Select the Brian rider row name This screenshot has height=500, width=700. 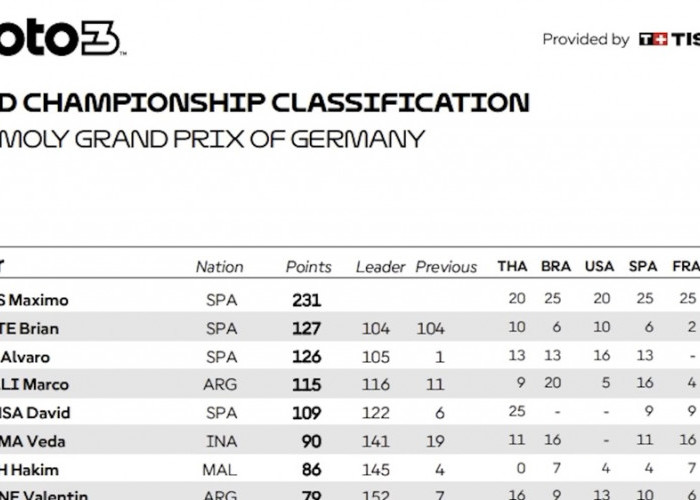pyautogui.click(x=29, y=329)
